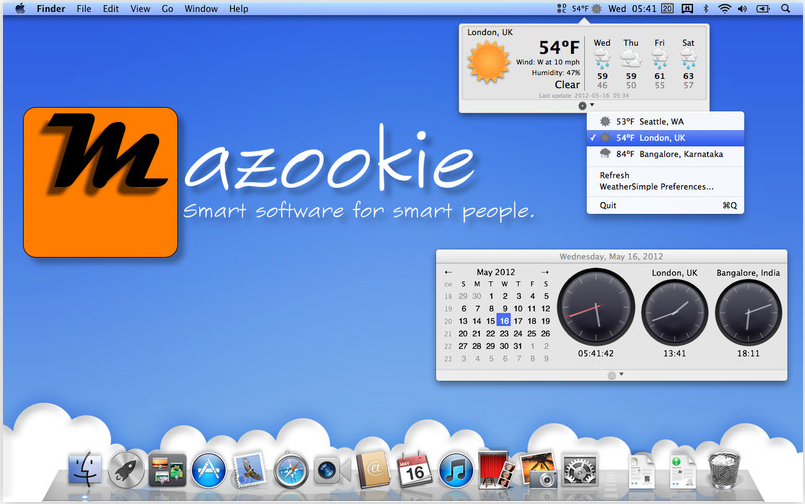805x504 pixels.
Task: Open the Wi-Fi status menu
Action: point(724,8)
